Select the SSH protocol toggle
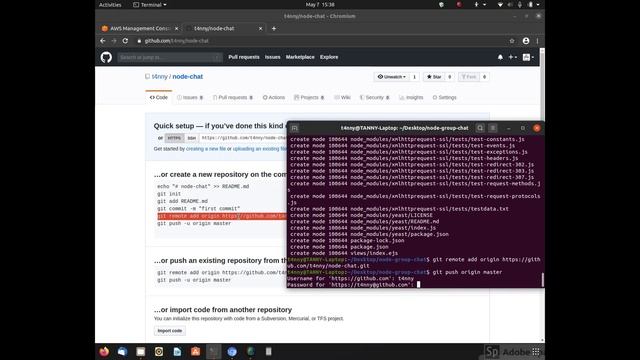The image size is (640, 360). coord(191,138)
